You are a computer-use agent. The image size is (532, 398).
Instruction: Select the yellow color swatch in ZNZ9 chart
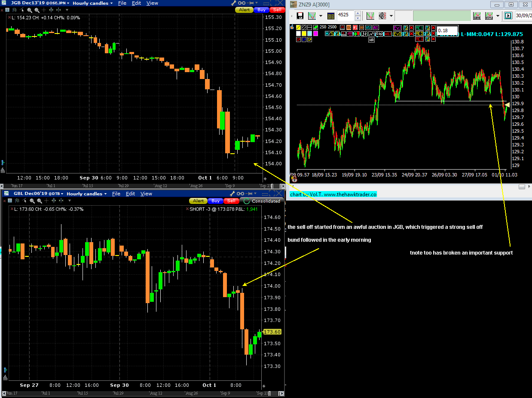pos(304,34)
